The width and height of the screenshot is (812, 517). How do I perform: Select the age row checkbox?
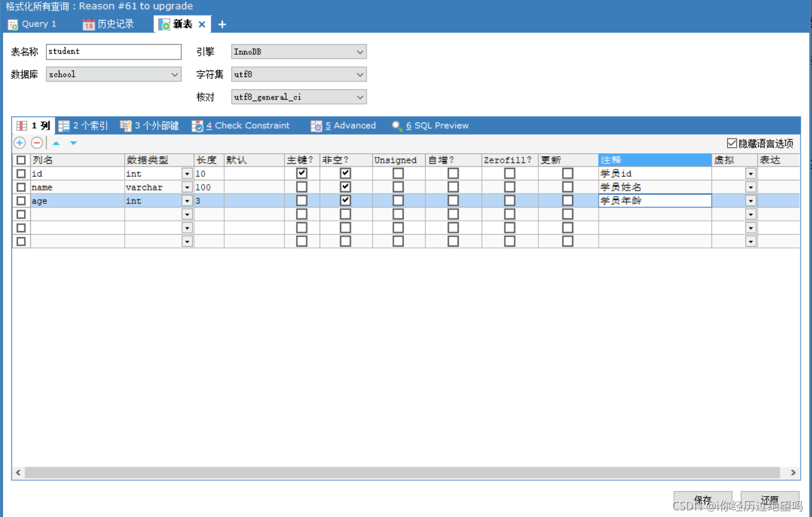pyautogui.click(x=21, y=200)
